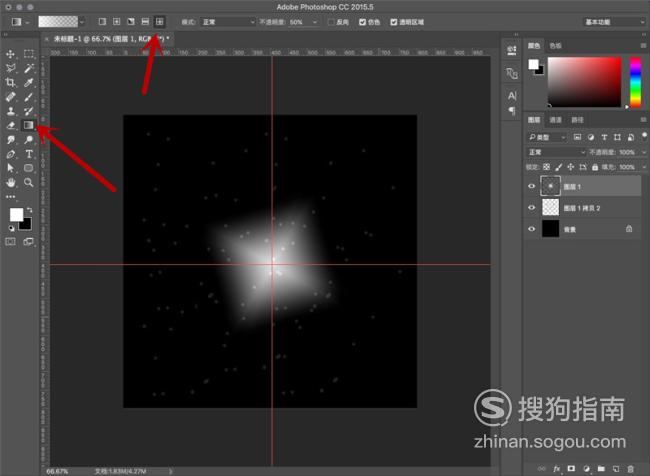Viewport: 650px width, 476px height.
Task: Open the Paragraph panel icon
Action: pos(512,111)
